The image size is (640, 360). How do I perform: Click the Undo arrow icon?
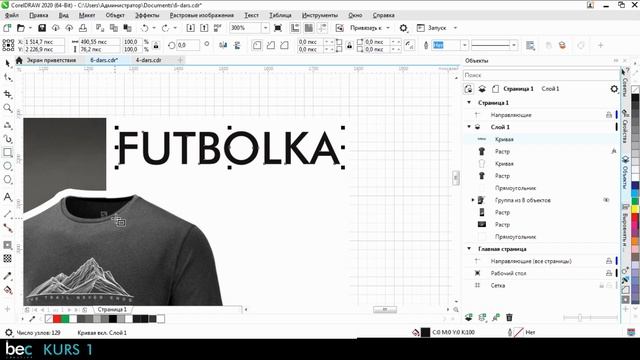click(x=144, y=28)
